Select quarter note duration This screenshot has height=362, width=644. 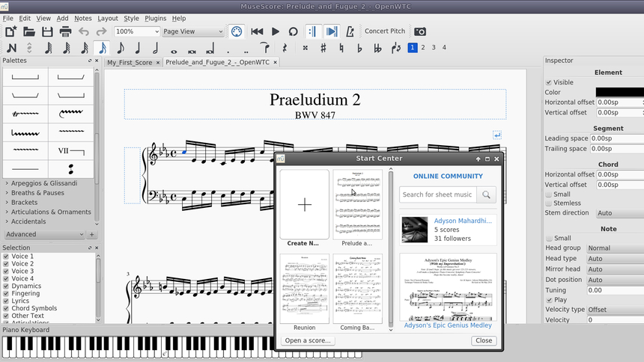click(x=138, y=48)
